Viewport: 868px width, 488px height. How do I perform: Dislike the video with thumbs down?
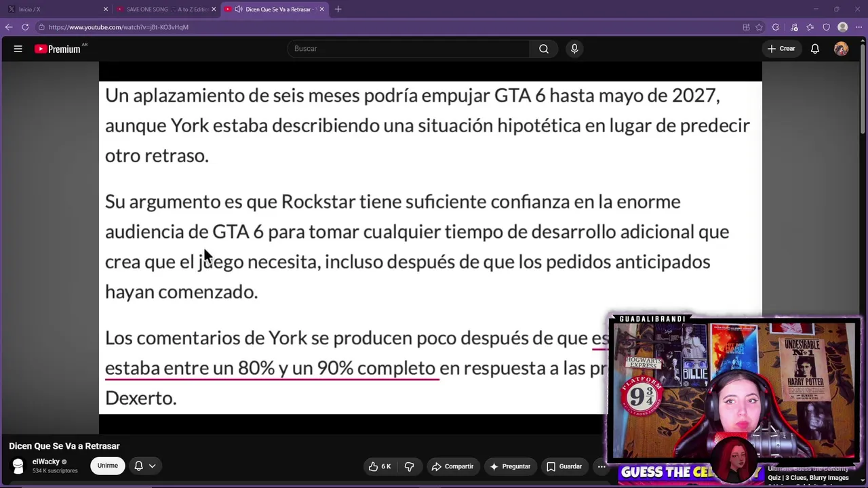(409, 466)
